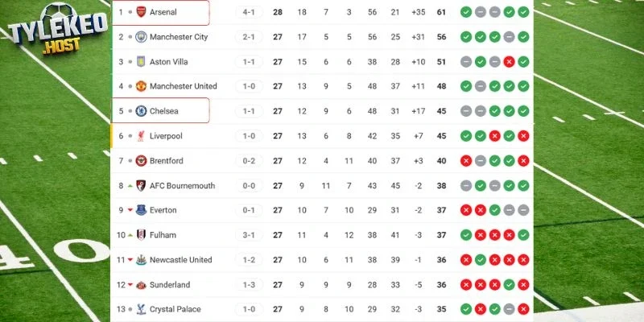The height and width of the screenshot is (322, 644).
Task: Click the Manchester City club crest
Action: click(x=141, y=37)
